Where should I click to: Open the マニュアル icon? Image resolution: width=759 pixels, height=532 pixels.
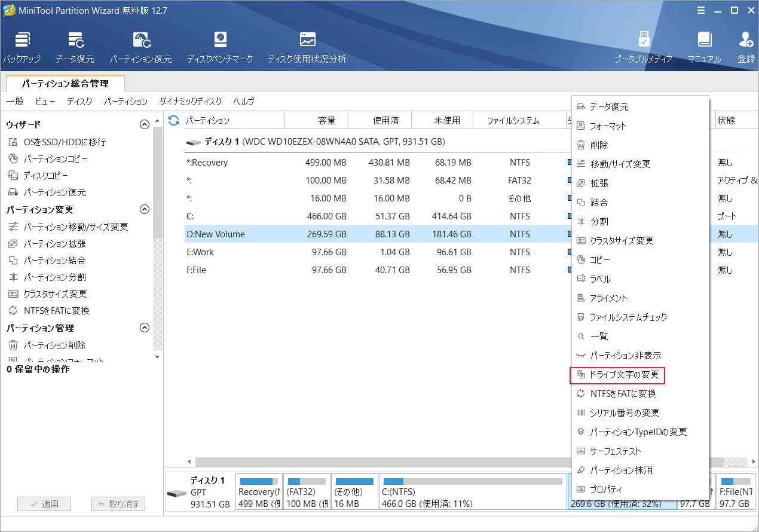704,47
